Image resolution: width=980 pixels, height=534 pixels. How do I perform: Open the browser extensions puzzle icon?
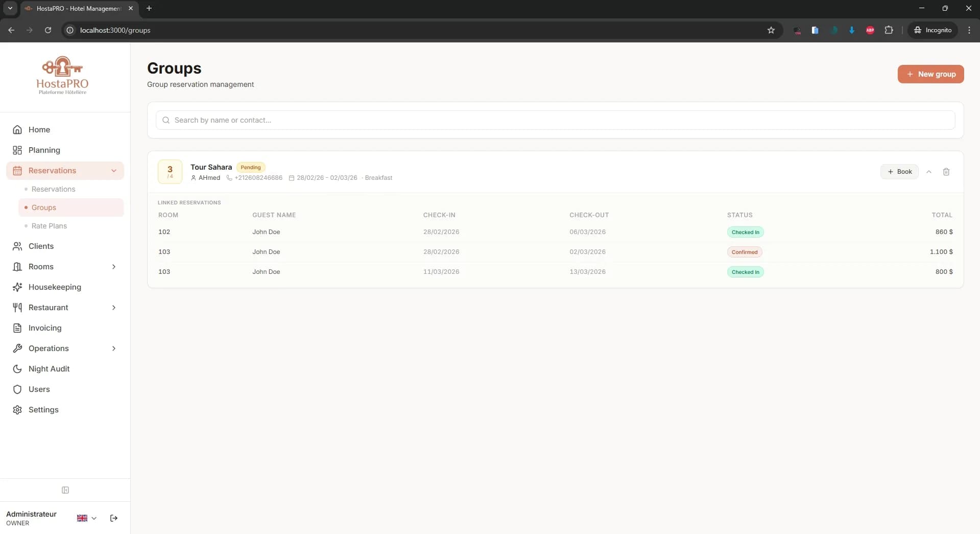pyautogui.click(x=889, y=30)
